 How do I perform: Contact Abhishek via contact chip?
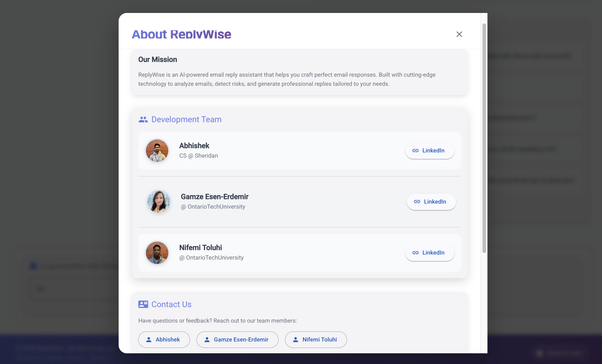point(164,339)
